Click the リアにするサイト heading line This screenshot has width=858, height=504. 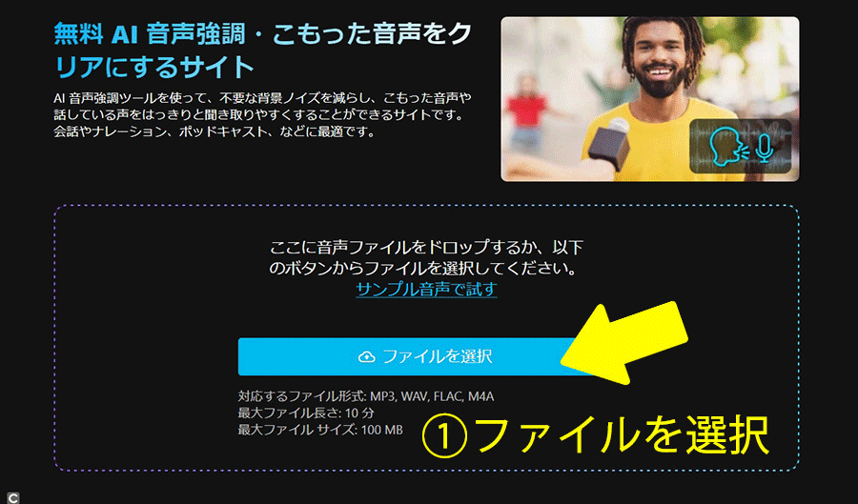(x=154, y=68)
